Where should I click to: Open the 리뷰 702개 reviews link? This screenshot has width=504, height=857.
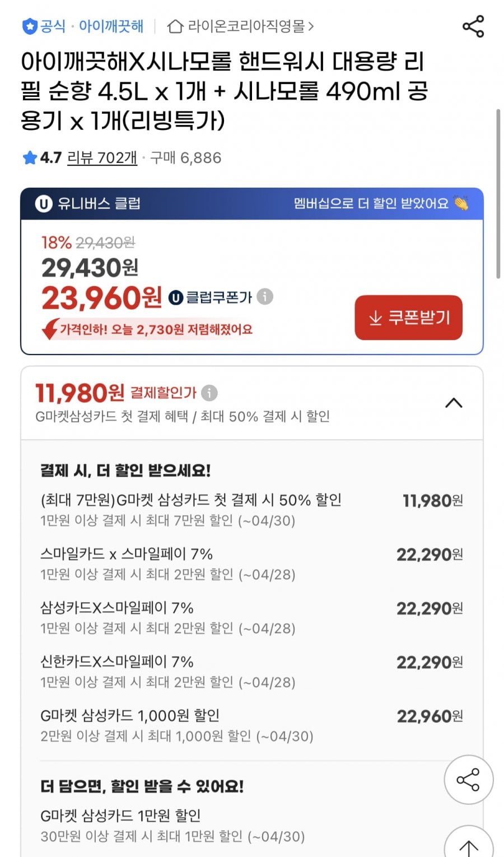click(x=102, y=158)
